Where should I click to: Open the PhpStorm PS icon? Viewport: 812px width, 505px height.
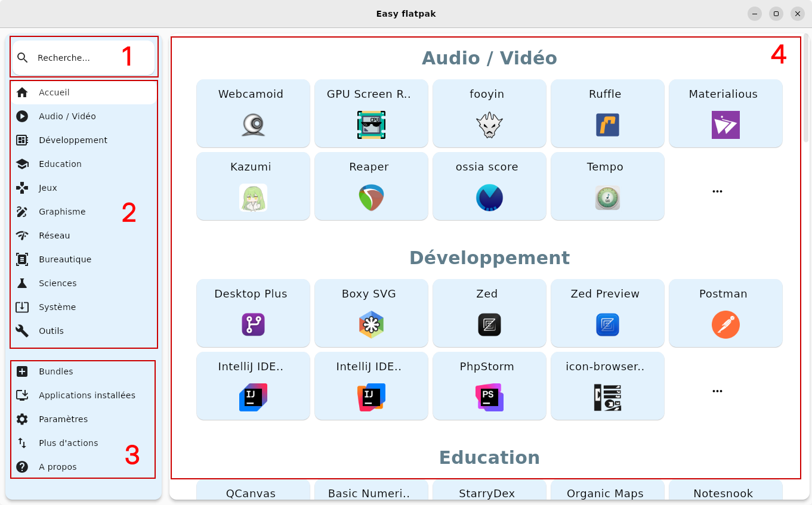[489, 398]
